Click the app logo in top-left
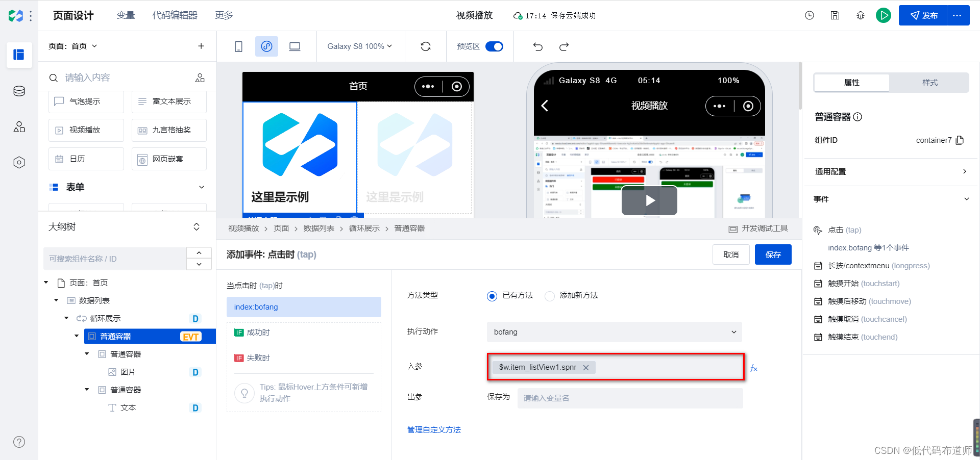Screen dimensions: 980x460 (15, 16)
